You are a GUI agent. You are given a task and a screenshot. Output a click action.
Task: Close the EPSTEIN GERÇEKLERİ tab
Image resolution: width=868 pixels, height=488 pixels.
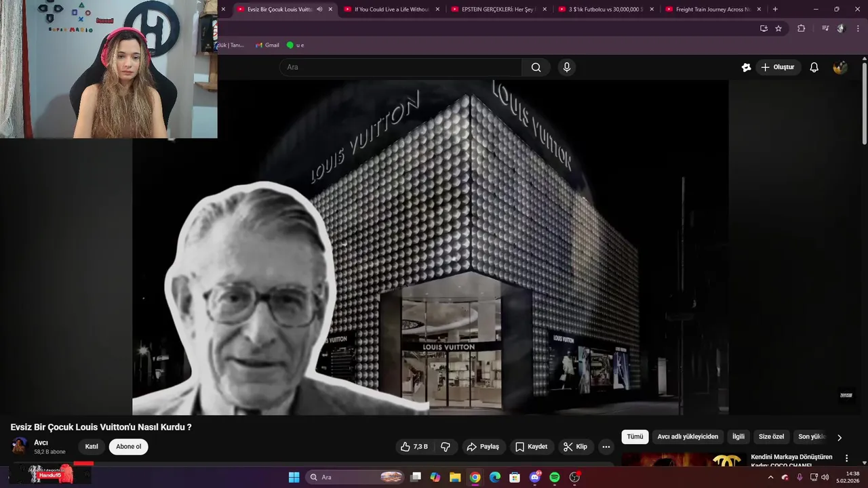pos(545,9)
